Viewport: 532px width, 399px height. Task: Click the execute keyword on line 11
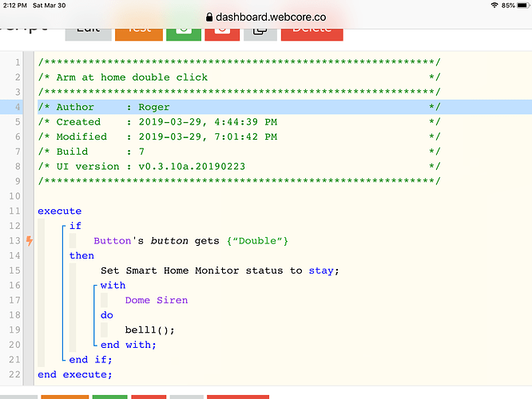(60, 211)
